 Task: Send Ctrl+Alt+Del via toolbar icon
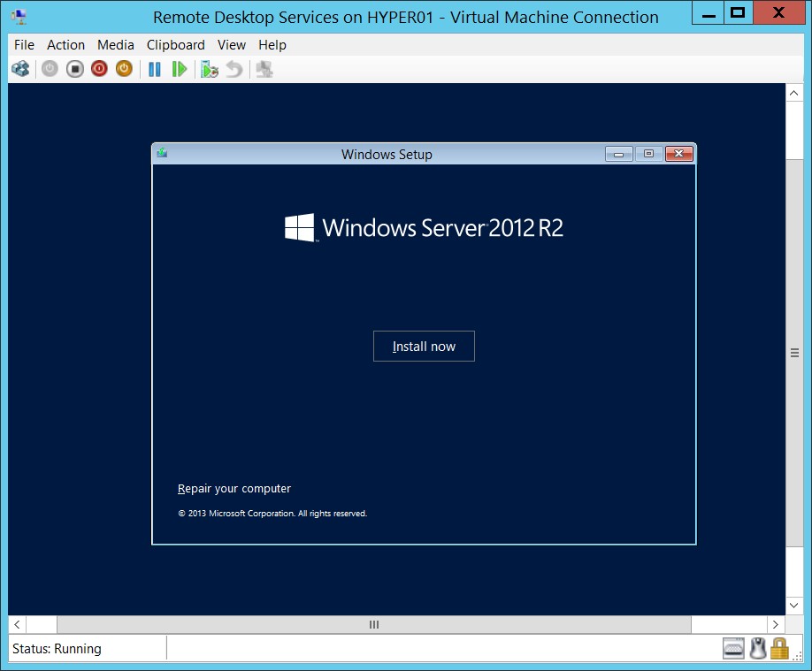pos(20,69)
